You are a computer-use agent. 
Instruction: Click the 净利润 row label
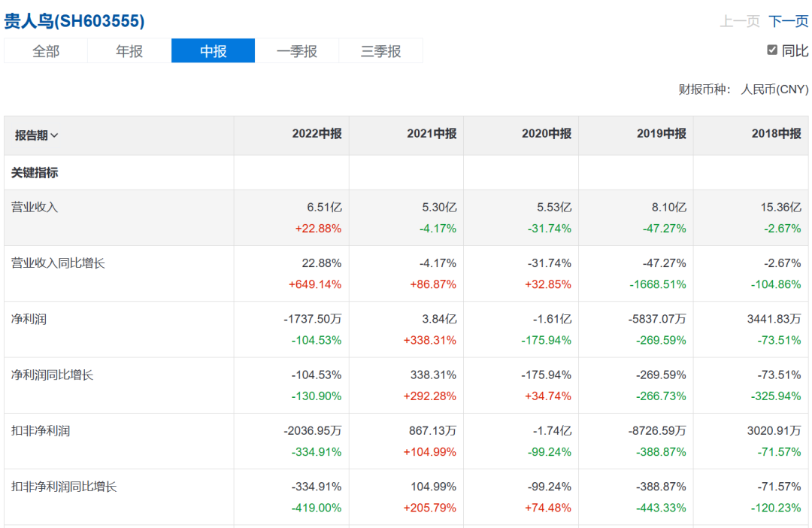point(29,319)
